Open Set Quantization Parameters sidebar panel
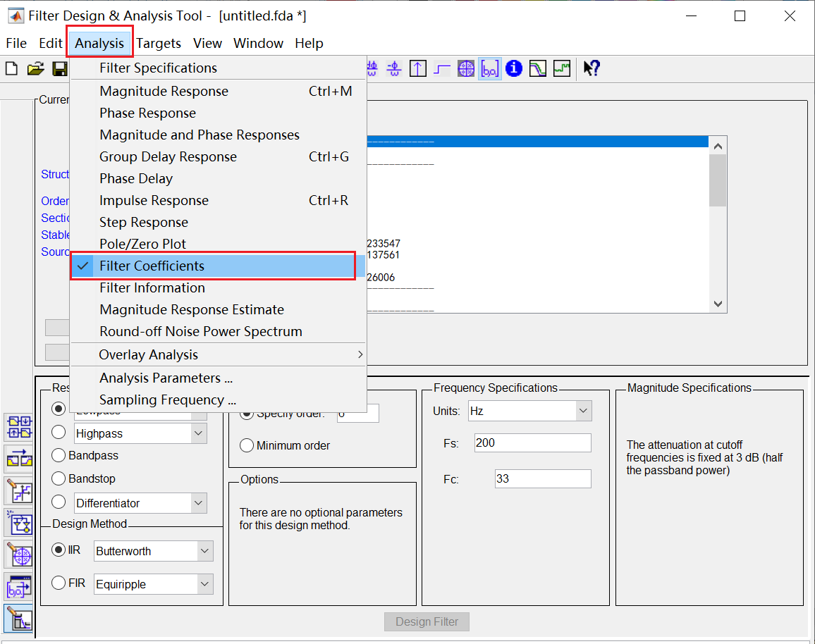Viewport: 815px width, 644px height. coord(20,491)
